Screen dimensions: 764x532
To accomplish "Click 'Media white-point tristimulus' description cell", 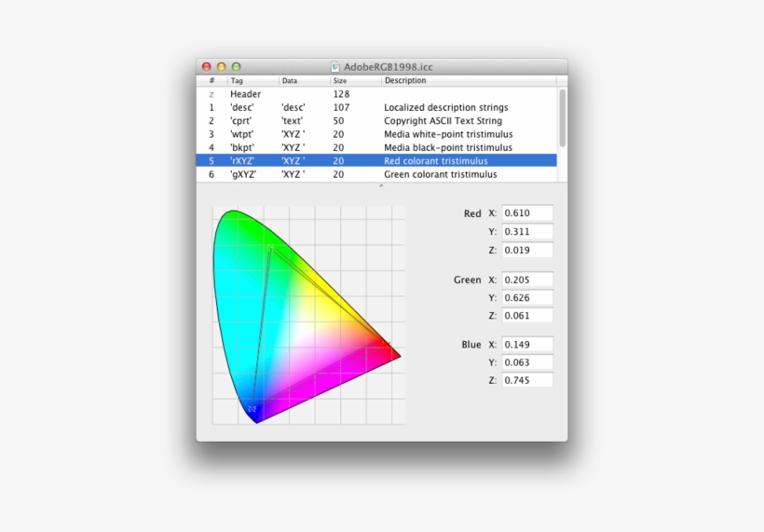I will (448, 134).
